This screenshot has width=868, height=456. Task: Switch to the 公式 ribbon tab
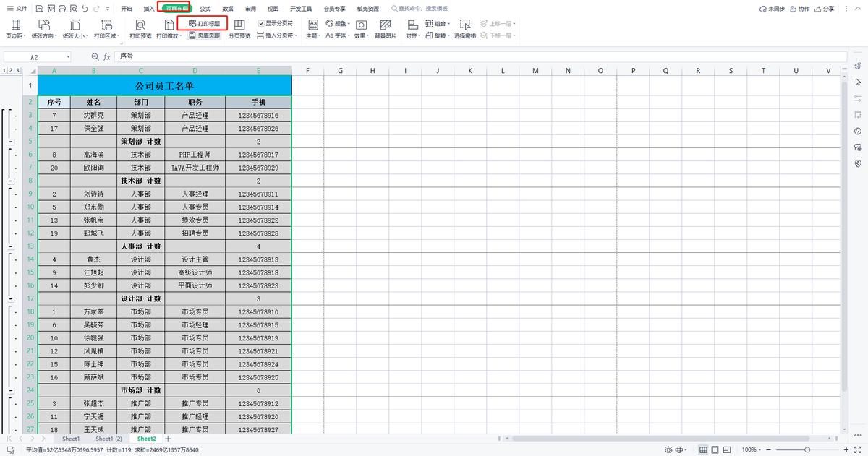click(205, 9)
